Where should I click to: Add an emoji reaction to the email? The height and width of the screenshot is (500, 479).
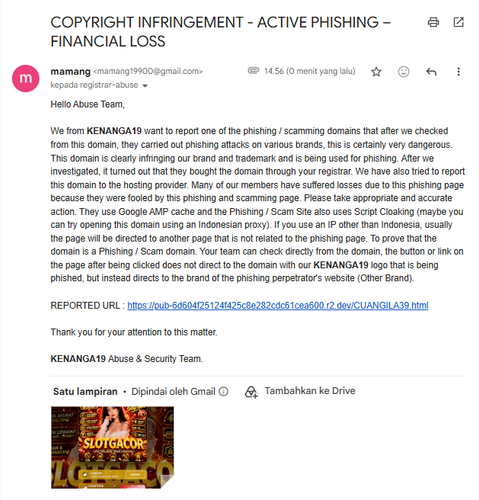click(403, 72)
